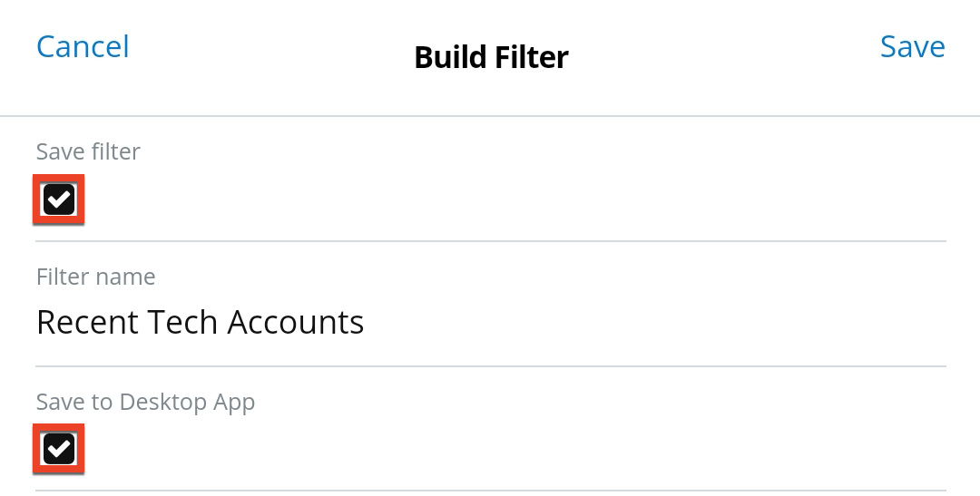Click the Save to Desktop App label
Image resolution: width=980 pixels, height=496 pixels.
(x=145, y=402)
